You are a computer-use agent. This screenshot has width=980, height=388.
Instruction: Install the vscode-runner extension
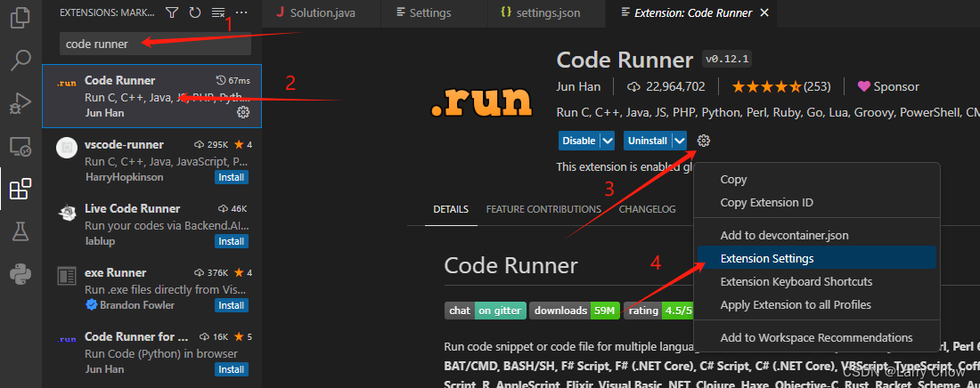tap(232, 177)
